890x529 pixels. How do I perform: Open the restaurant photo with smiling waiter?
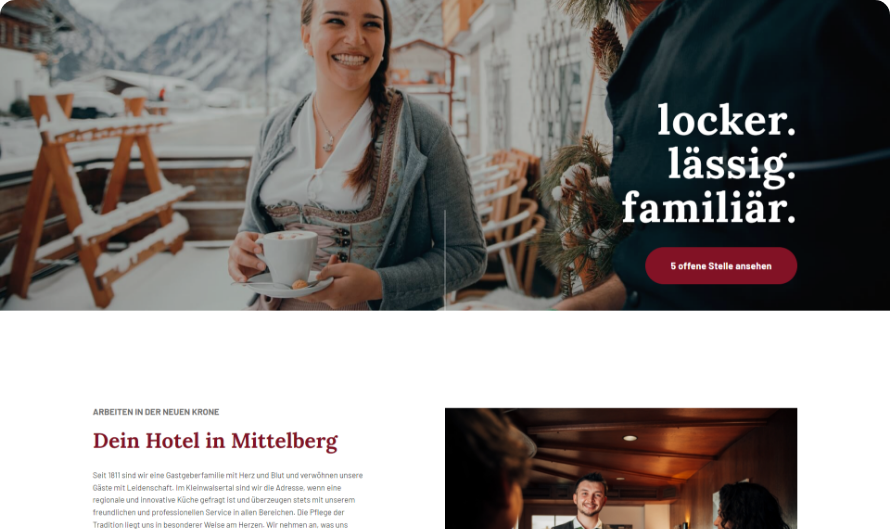[x=621, y=468]
